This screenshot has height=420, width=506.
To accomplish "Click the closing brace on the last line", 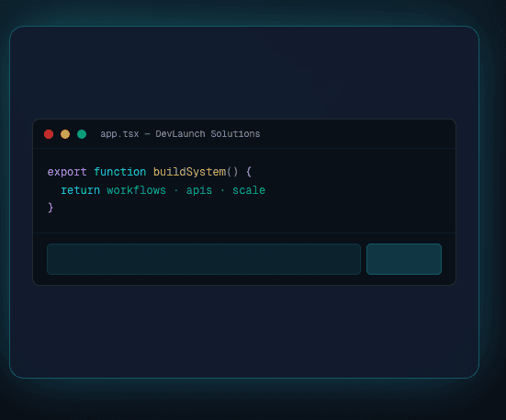I will click(51, 208).
